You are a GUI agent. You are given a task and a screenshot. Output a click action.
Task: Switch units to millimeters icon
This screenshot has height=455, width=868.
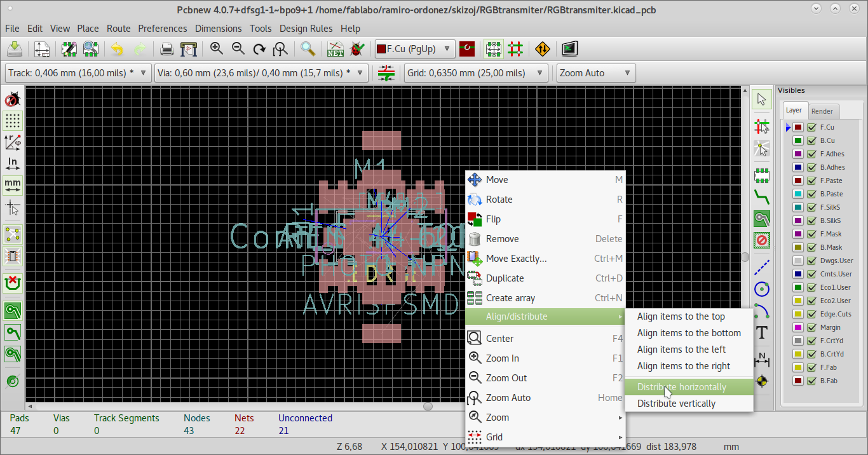click(13, 185)
